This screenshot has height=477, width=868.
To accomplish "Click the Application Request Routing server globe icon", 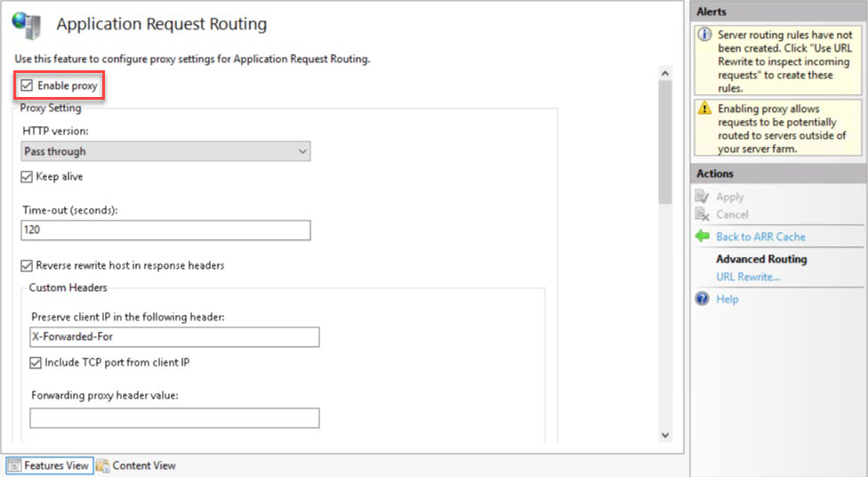I will tap(27, 25).
